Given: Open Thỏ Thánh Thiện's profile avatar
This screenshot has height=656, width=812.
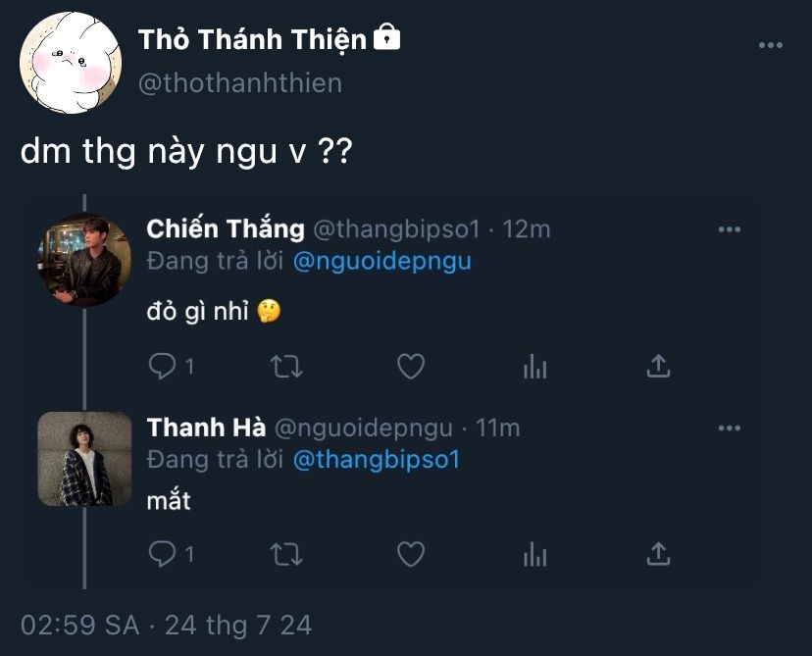Looking at the screenshot, I should (x=71, y=63).
